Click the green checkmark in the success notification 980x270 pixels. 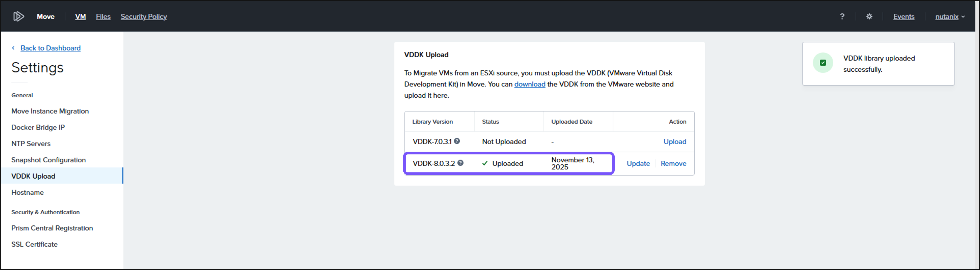point(823,63)
